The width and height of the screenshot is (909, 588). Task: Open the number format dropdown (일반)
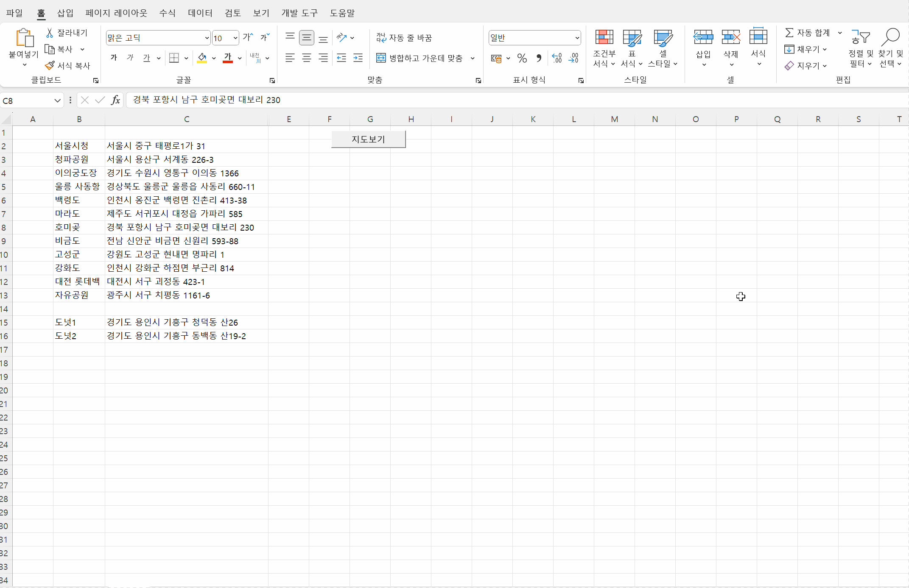(577, 38)
